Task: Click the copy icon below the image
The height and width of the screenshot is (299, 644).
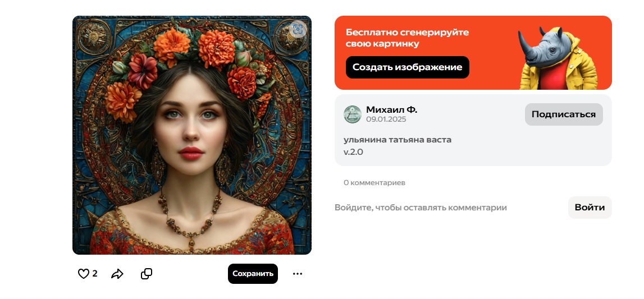Action: pos(147,274)
